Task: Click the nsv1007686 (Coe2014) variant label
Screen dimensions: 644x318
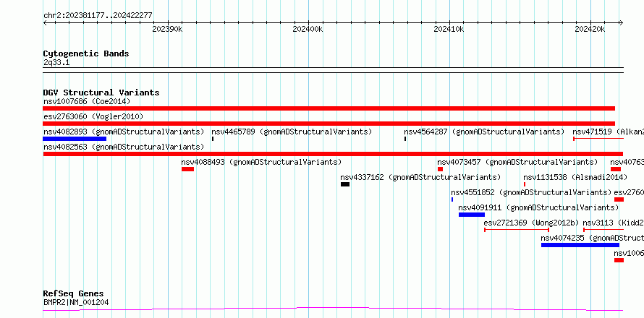Action: coord(87,101)
